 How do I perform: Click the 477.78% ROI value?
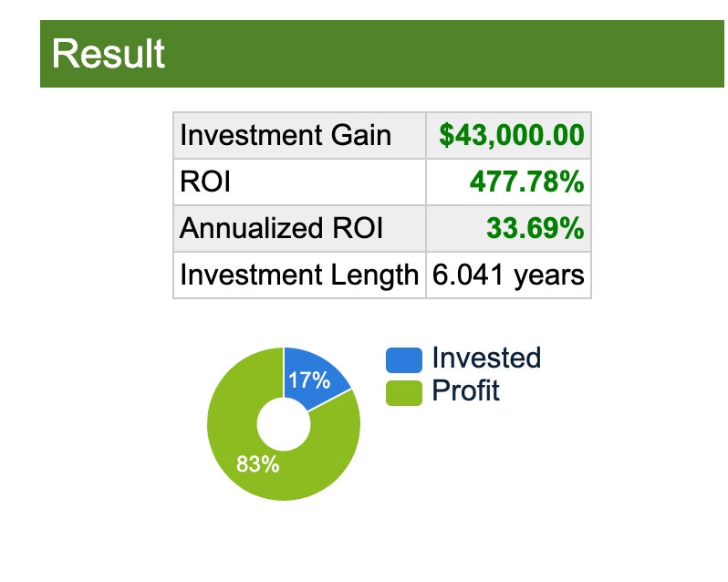526,182
